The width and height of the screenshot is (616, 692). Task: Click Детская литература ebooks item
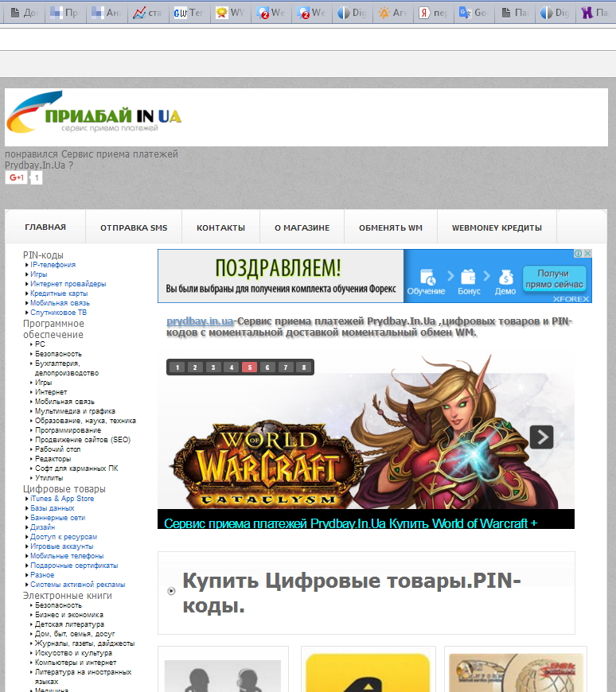(x=69, y=624)
